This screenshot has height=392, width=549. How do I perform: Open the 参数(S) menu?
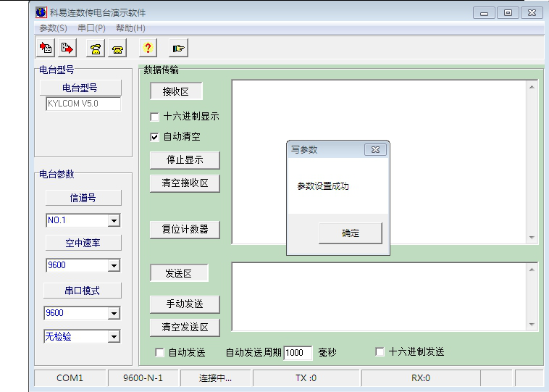tap(53, 28)
